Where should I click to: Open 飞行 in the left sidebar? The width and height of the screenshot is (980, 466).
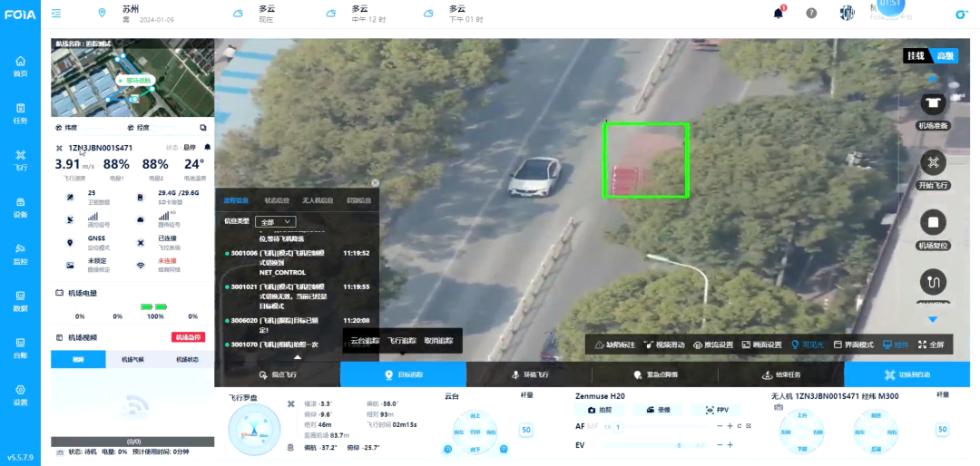pos(20,160)
